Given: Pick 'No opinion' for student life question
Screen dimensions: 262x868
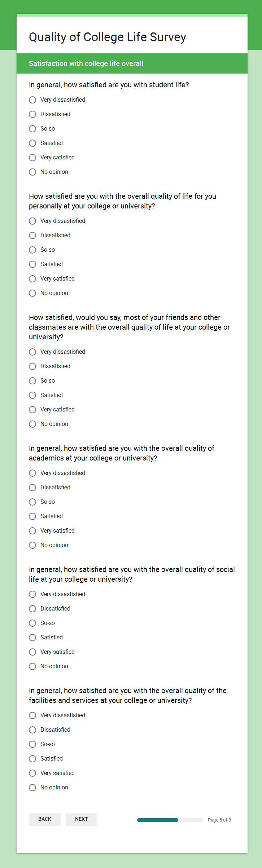Looking at the screenshot, I should click(32, 172).
